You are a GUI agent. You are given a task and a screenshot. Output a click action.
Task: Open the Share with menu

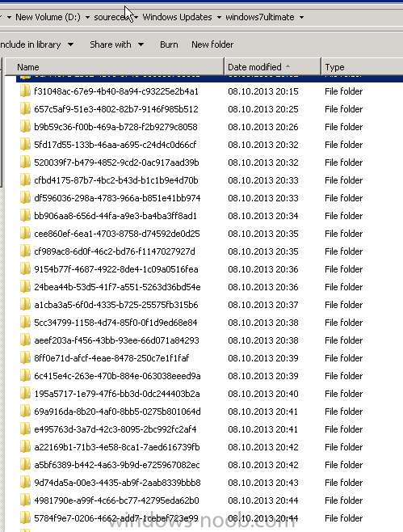pos(116,44)
